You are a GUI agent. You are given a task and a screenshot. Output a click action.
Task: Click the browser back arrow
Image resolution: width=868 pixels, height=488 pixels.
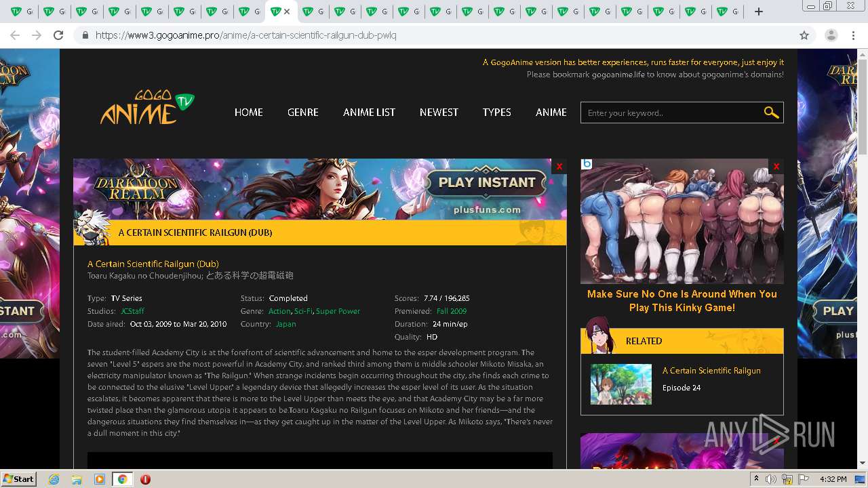[x=15, y=35]
